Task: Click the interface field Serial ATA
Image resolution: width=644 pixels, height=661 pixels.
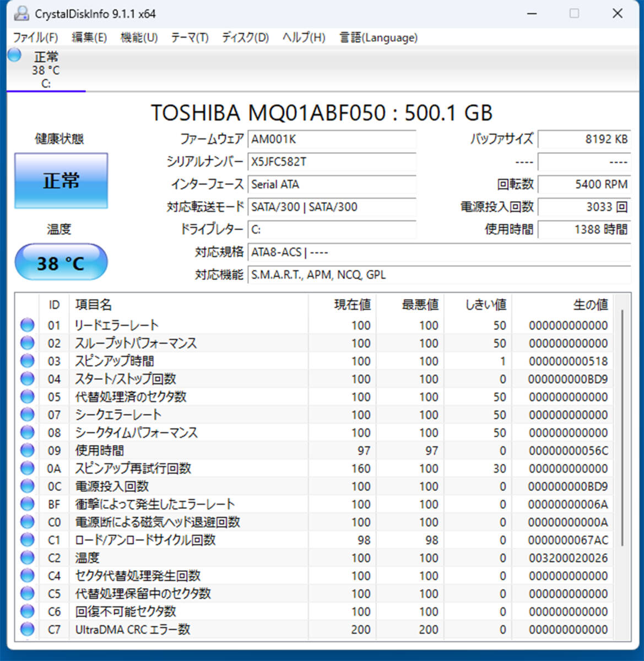Action: [x=332, y=185]
